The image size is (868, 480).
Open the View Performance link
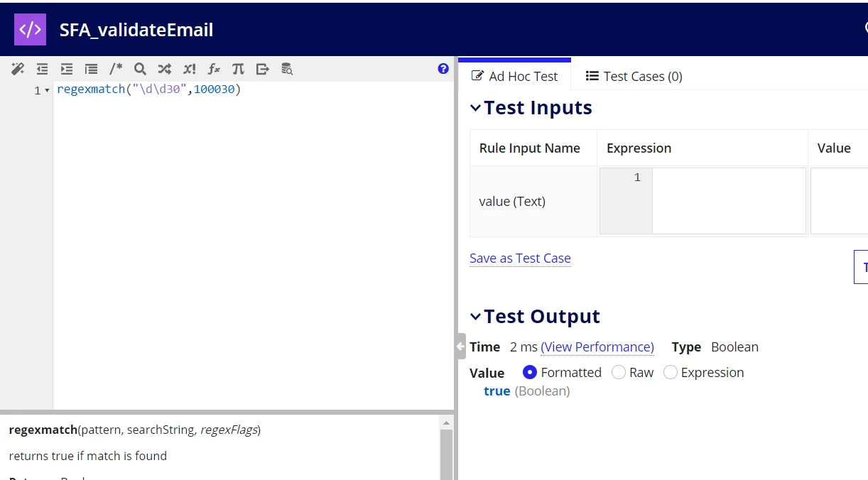point(597,347)
